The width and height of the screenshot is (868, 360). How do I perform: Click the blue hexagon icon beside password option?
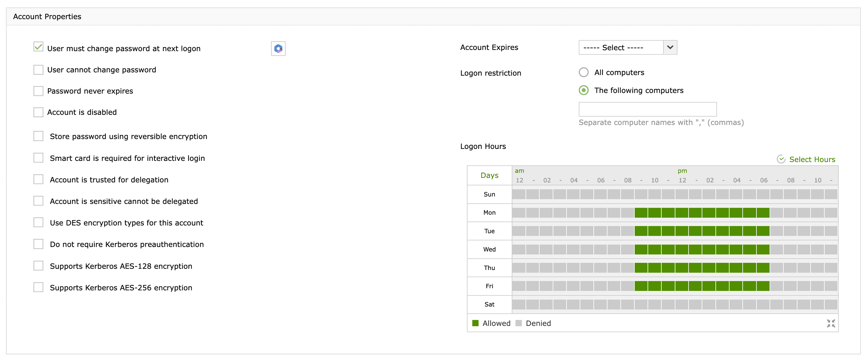click(278, 48)
